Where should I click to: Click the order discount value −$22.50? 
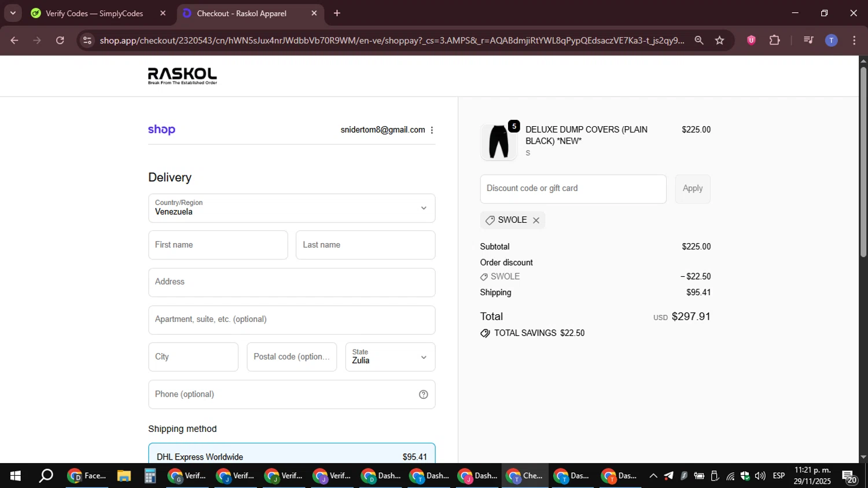tap(696, 277)
